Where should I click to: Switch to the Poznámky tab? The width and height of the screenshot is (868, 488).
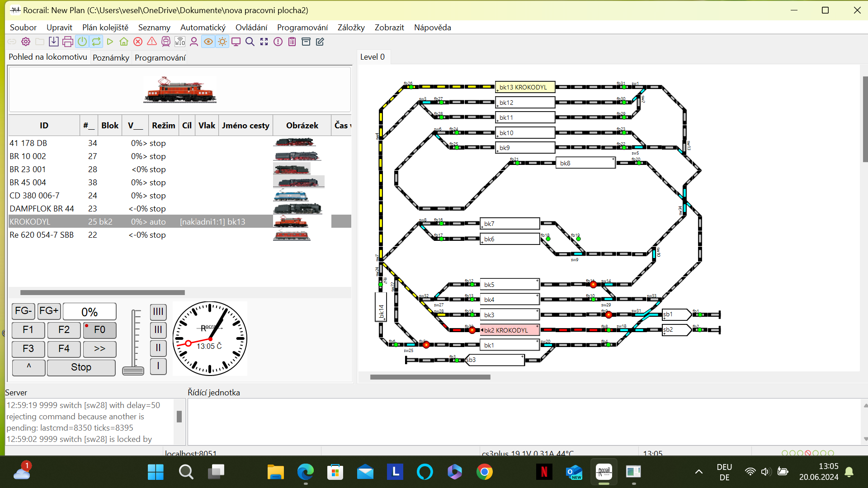tap(111, 57)
